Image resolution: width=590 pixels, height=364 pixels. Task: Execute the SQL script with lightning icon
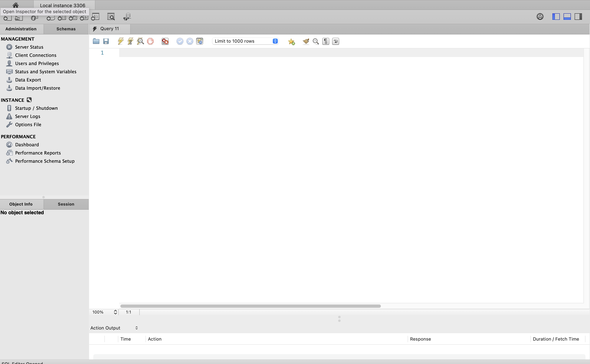coord(121,41)
